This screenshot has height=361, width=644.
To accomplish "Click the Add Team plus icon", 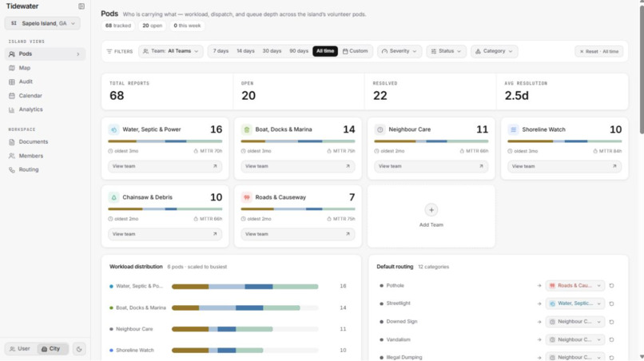I will point(431,210).
